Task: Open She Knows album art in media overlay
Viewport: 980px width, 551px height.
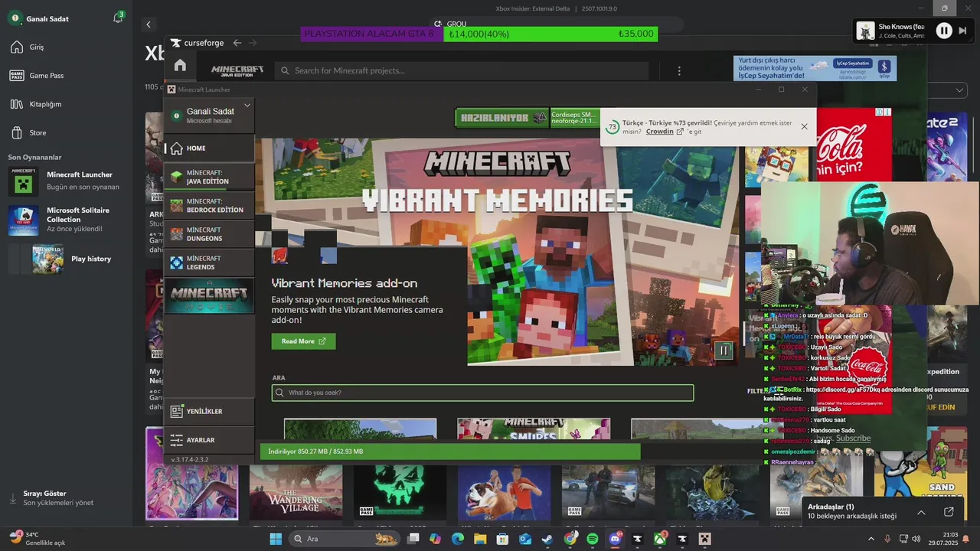Action: 865,31
